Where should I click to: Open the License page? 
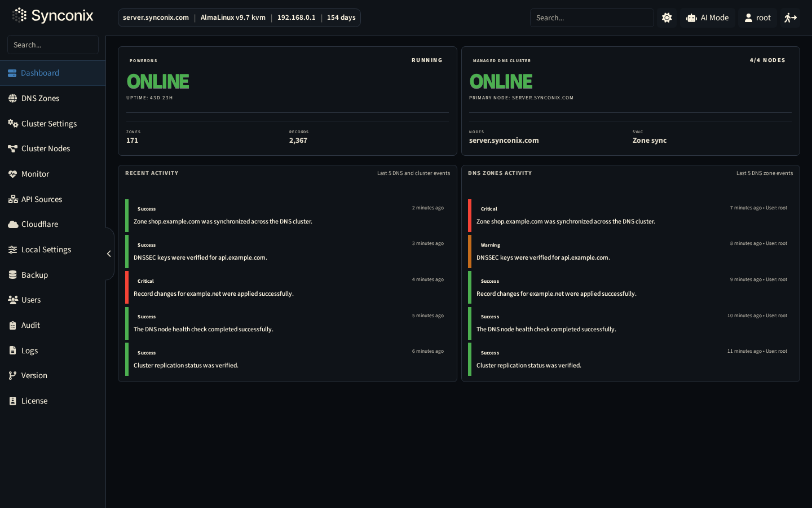pyautogui.click(x=52, y=401)
